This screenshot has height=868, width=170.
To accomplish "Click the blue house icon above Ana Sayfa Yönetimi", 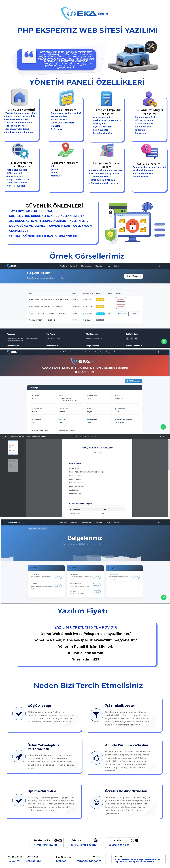I will click(20, 97).
